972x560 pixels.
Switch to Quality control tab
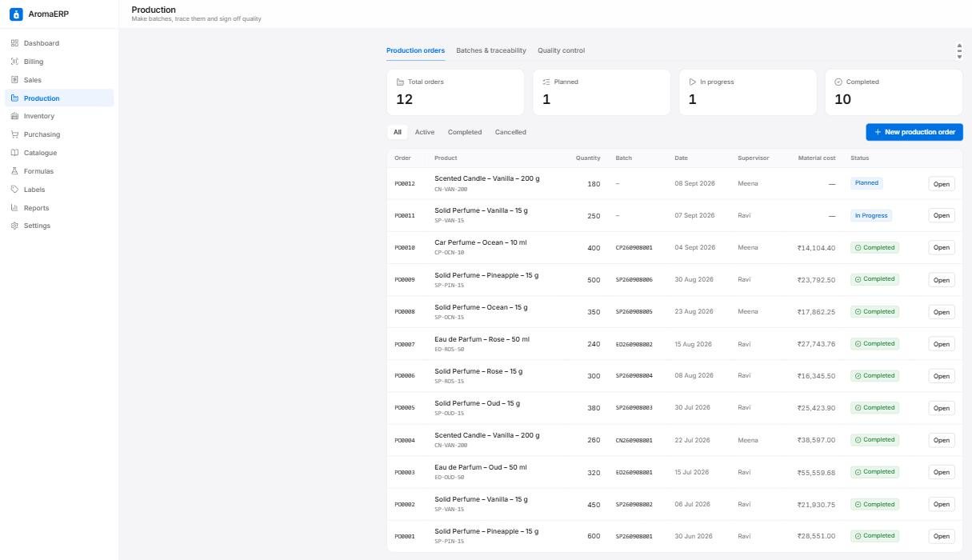coord(561,50)
